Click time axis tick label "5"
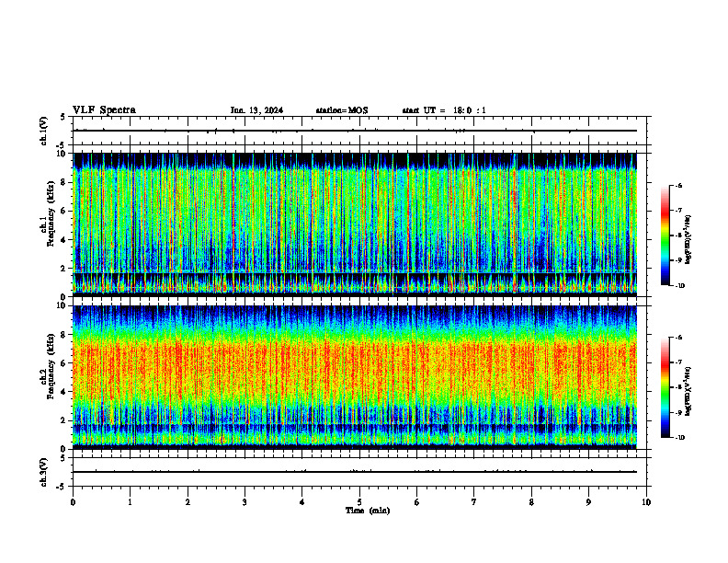Image resolution: width=728 pixels, height=563 pixels. [x=359, y=502]
